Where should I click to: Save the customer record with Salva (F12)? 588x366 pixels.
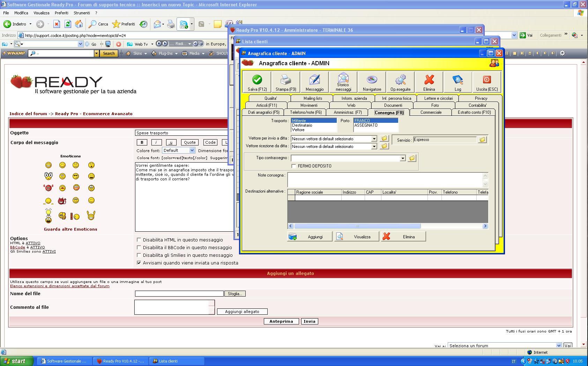[257, 82]
